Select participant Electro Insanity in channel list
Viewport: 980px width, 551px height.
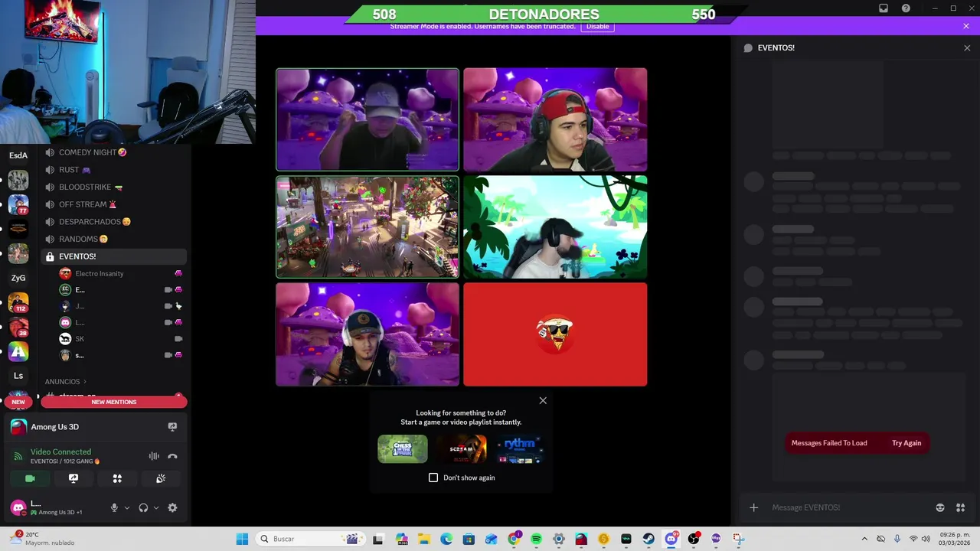point(121,273)
